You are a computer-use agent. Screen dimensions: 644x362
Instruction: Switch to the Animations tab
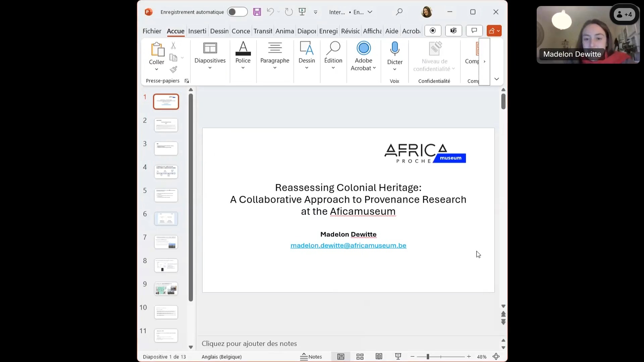285,31
